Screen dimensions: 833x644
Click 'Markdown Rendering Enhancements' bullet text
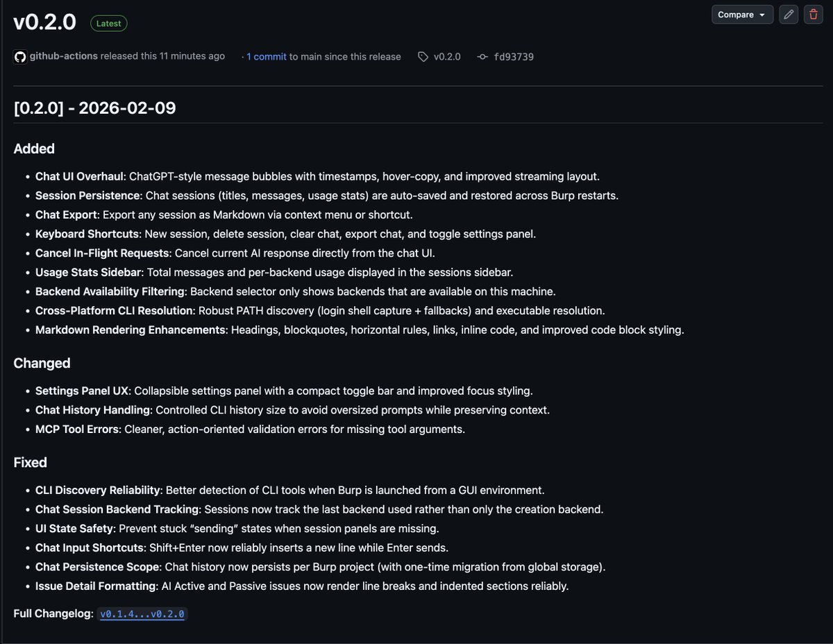[131, 330]
